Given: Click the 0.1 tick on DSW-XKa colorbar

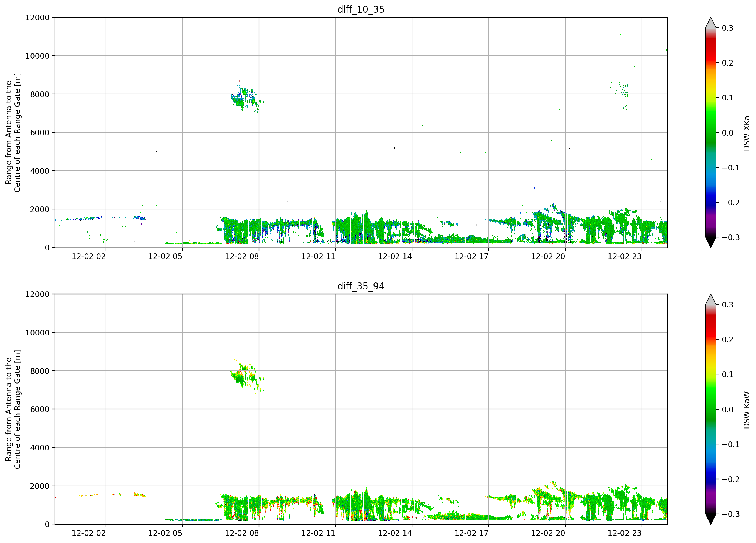Looking at the screenshot, I should pyautogui.click(x=728, y=98).
